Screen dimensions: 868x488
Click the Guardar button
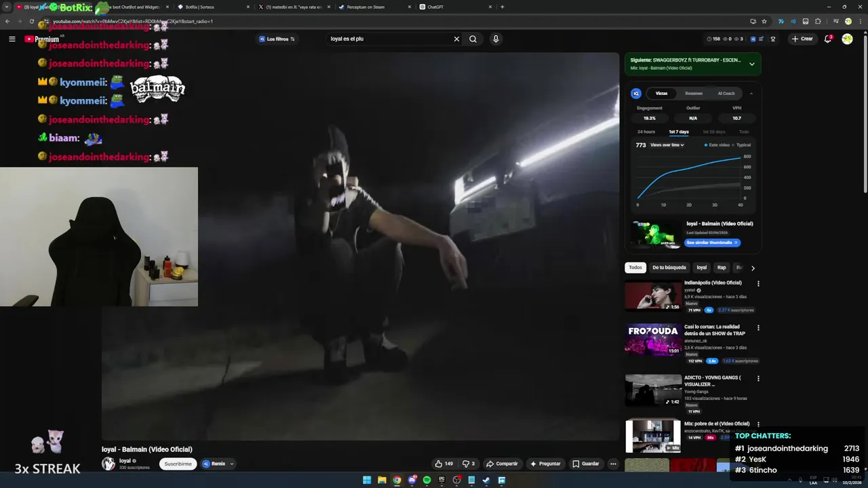(x=586, y=464)
